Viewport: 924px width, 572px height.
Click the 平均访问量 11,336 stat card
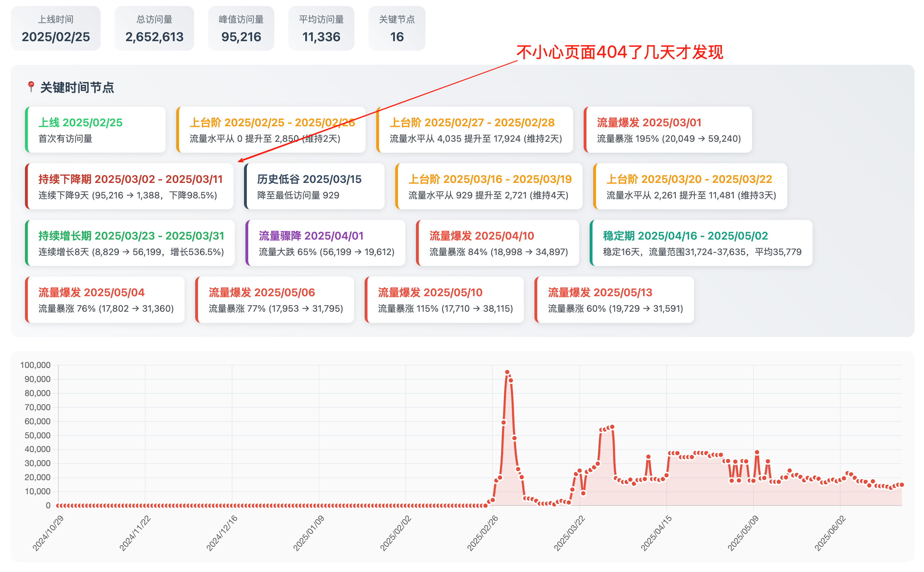[321, 28]
